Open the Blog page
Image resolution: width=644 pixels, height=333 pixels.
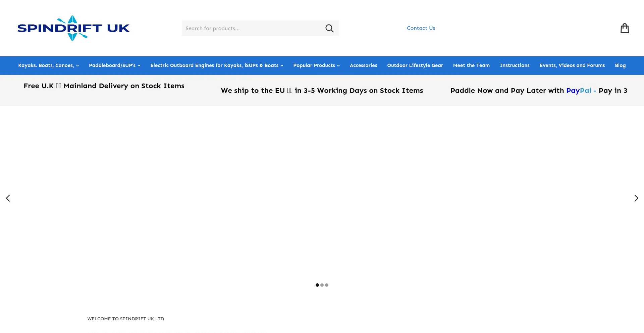tap(620, 65)
